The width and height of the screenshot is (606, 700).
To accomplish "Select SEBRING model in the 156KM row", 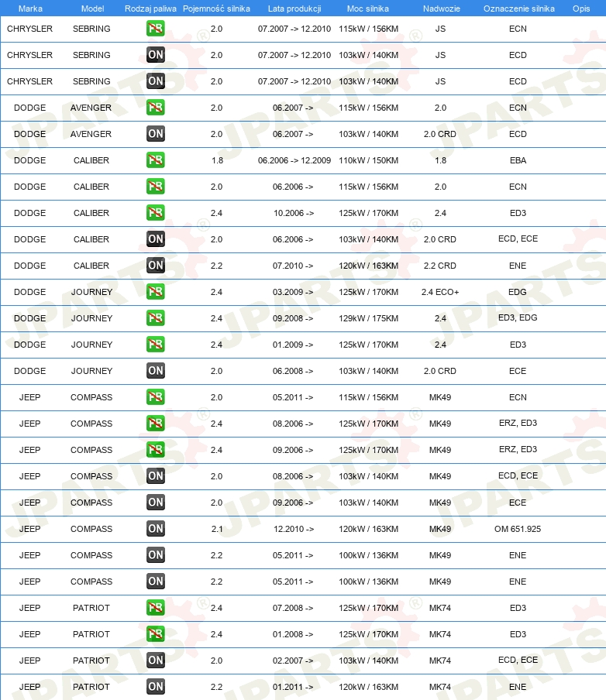I will click(91, 29).
